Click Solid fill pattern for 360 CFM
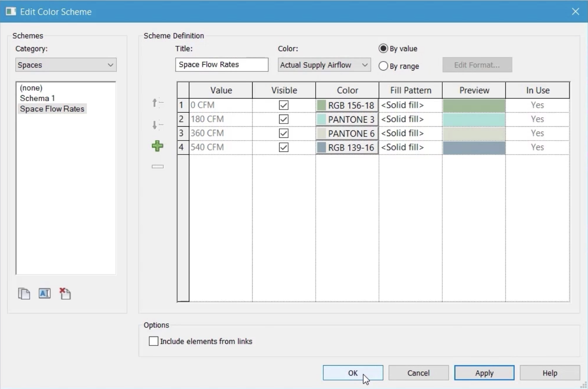Viewport: 588px width, 389px height. [410, 133]
